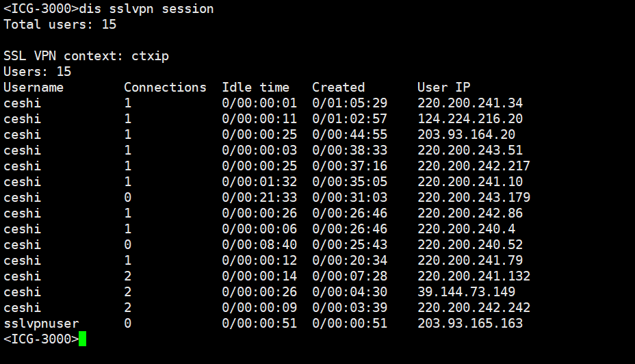Click the 'SSL VPN context: ctxip' line

[x=86, y=56]
